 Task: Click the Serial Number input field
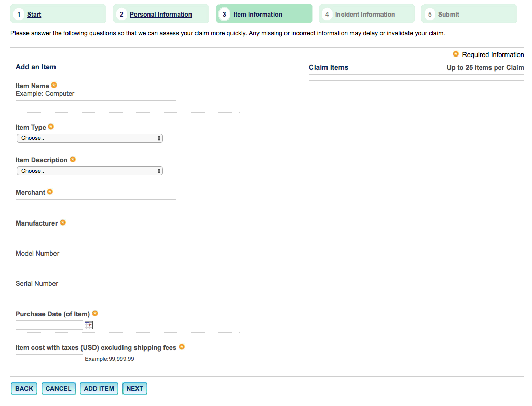pyautogui.click(x=96, y=295)
